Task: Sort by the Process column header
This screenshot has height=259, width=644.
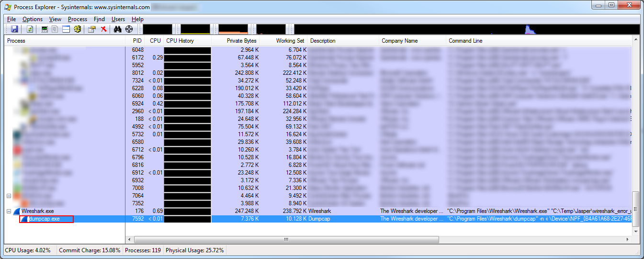Action: point(65,41)
